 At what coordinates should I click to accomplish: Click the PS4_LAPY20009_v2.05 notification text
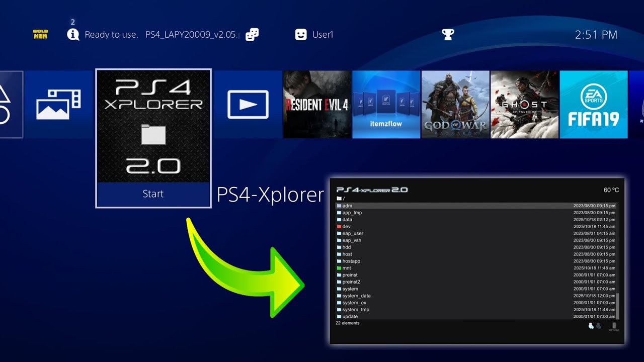coord(192,35)
